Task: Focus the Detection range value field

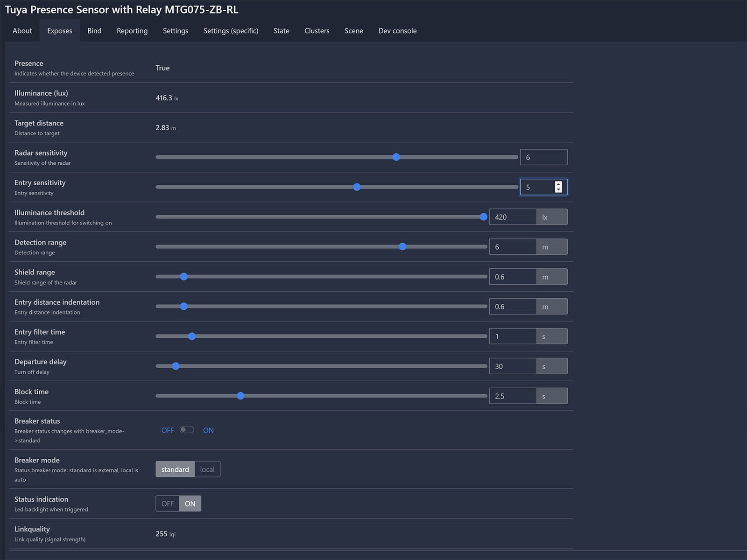Action: point(513,247)
